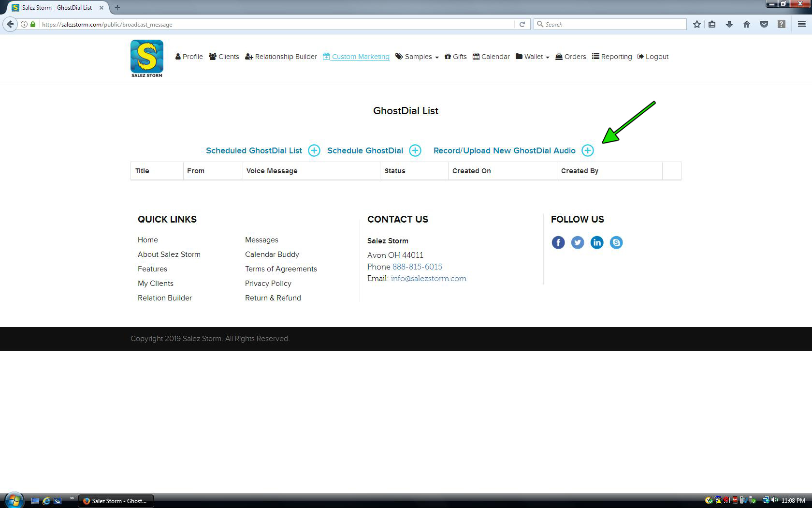812x508 pixels.
Task: Open the Reporting menu item
Action: 612,57
